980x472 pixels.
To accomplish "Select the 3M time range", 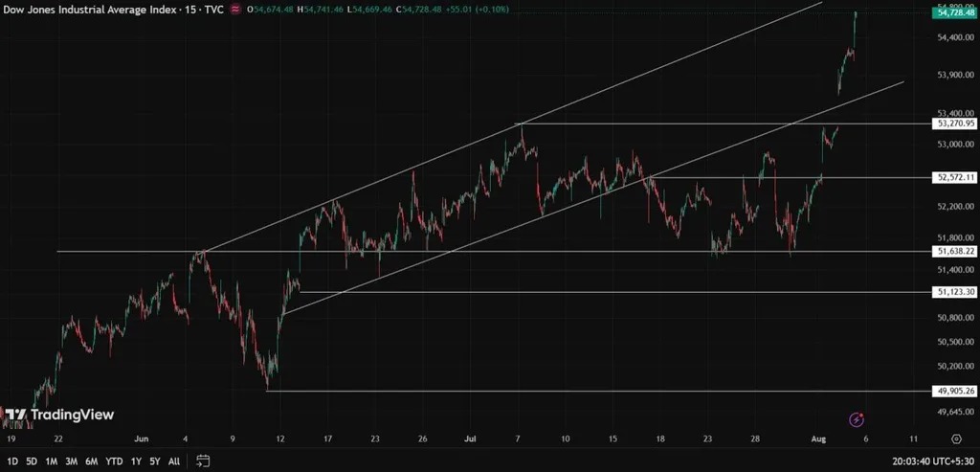I will coord(71,461).
